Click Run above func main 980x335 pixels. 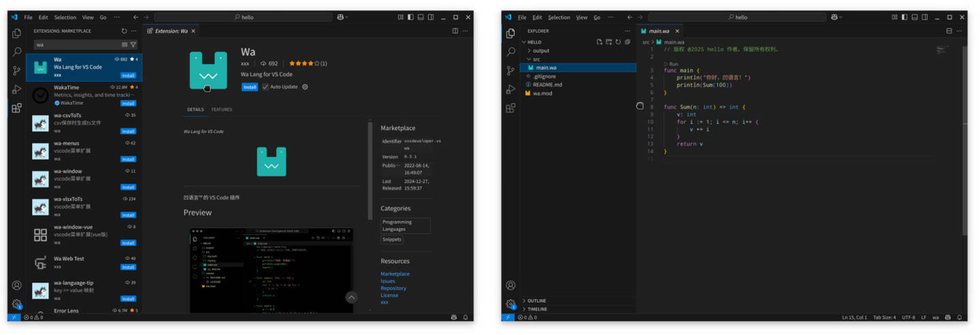(x=674, y=63)
